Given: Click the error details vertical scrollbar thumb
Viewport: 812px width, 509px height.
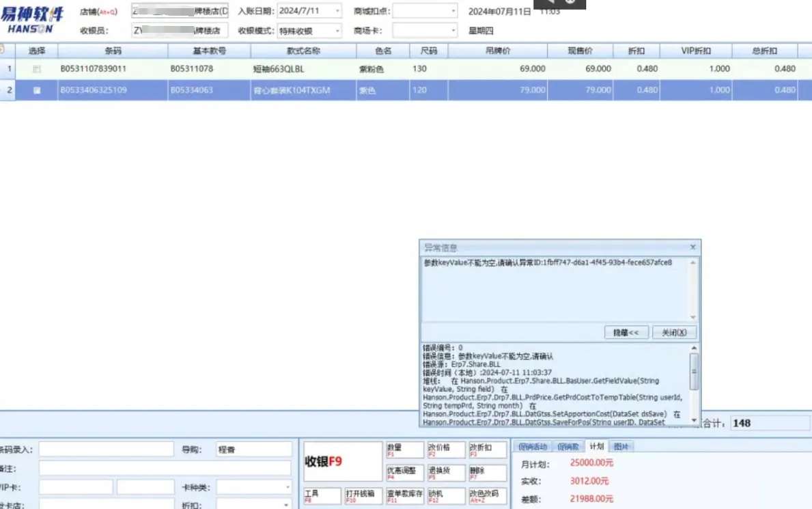Looking at the screenshot, I should [x=694, y=373].
